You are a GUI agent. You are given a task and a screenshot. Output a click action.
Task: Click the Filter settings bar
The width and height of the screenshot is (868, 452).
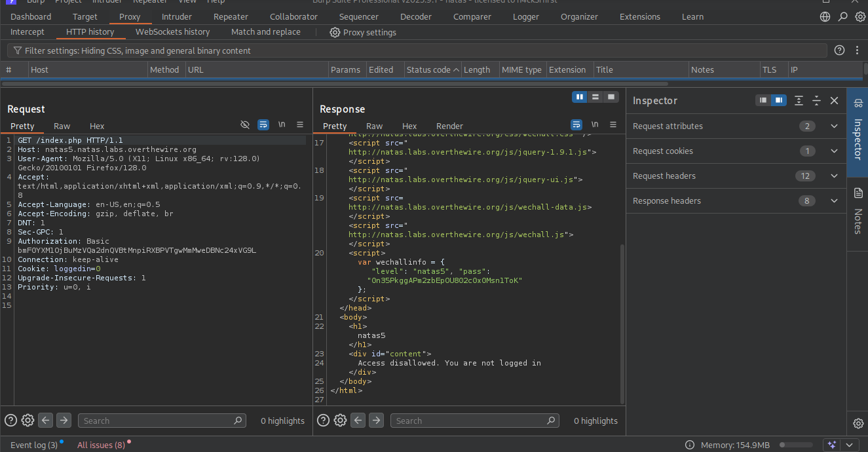[417, 50]
